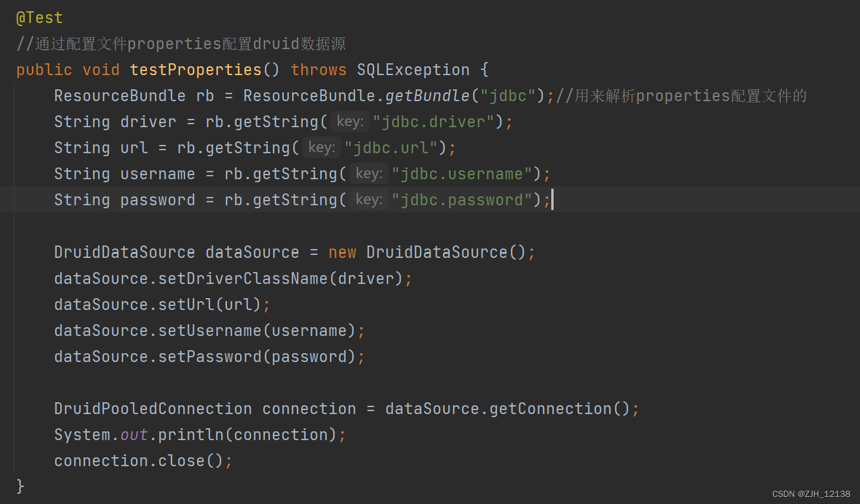Click the setUsername method call
This screenshot has height=504, width=860.
209,331
